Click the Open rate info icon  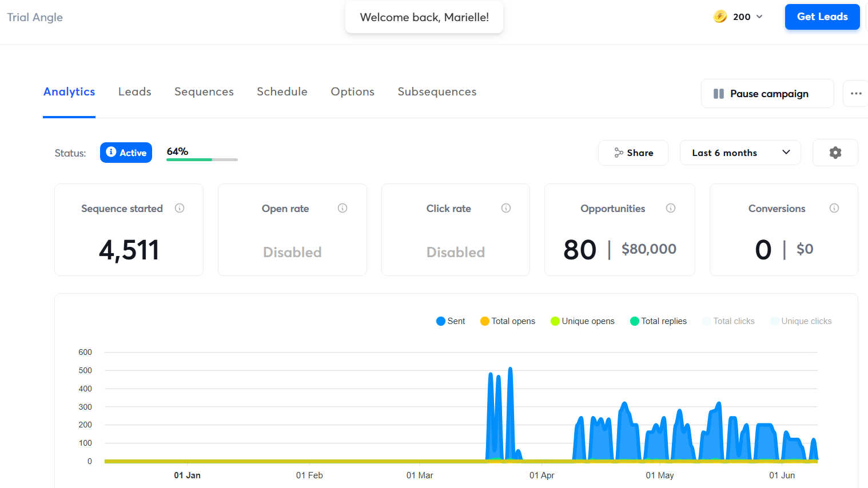[343, 208]
